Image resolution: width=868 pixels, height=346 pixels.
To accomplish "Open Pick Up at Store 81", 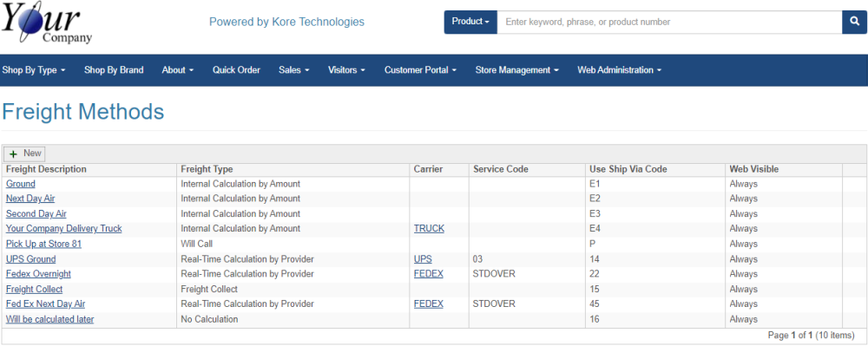I will click(x=43, y=244).
